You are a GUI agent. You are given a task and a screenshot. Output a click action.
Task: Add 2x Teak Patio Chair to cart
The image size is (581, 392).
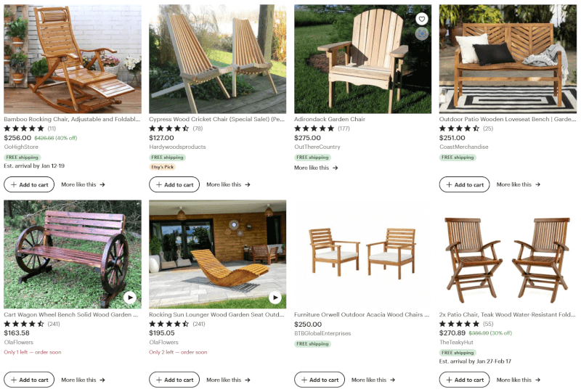(464, 380)
